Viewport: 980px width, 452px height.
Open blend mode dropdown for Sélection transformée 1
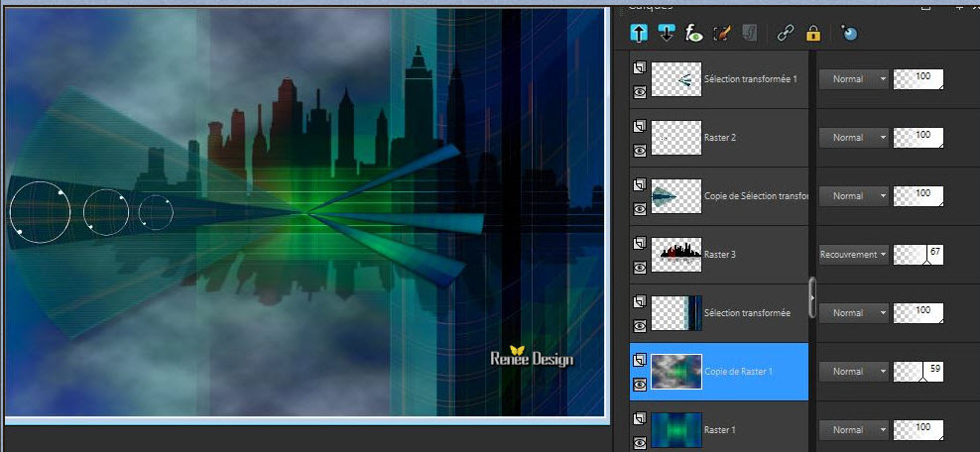pos(853,79)
